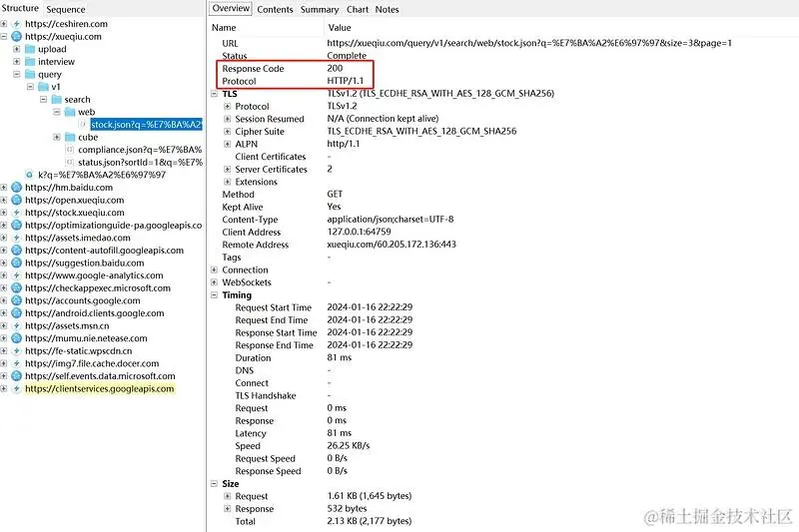
Task: Open the Summary tab
Action: 320,9
